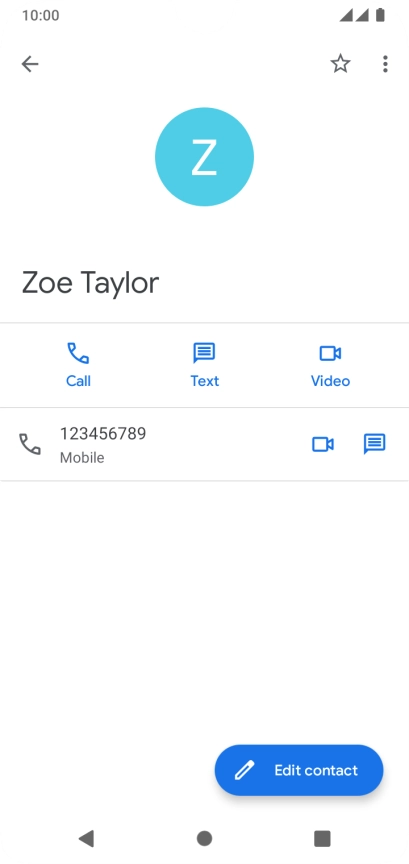Image resolution: width=409 pixels, height=864 pixels.
Task: Select the Video label
Action: coord(330,381)
